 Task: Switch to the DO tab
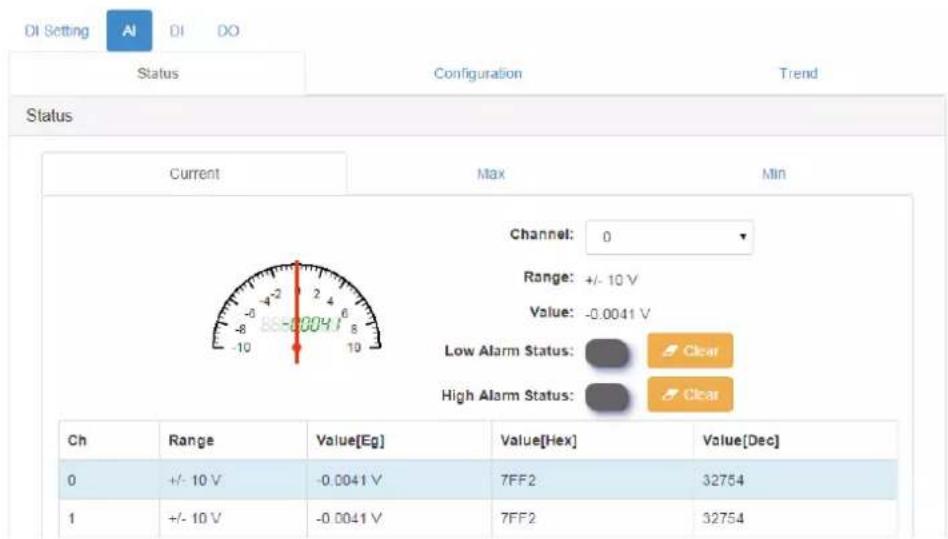[x=228, y=31]
